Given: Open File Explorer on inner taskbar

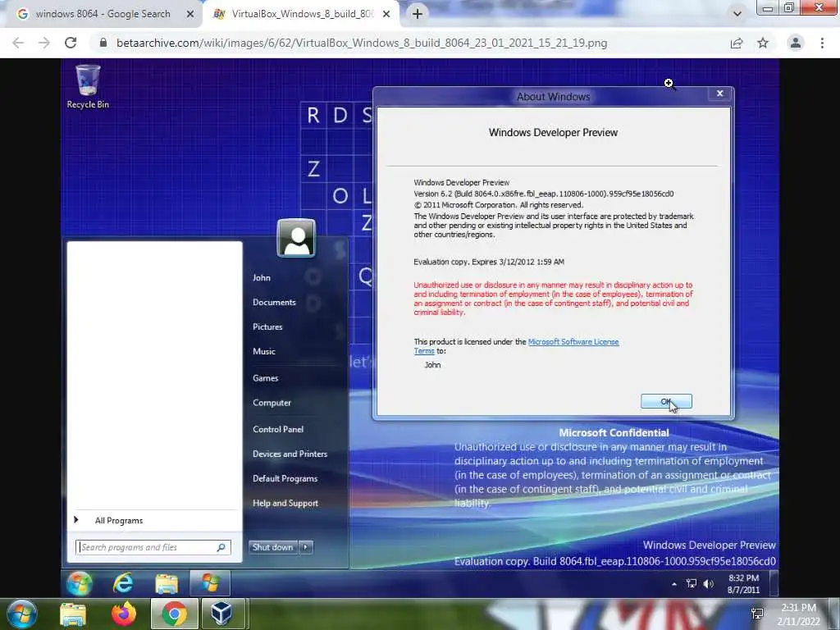Looking at the screenshot, I should point(167,583).
